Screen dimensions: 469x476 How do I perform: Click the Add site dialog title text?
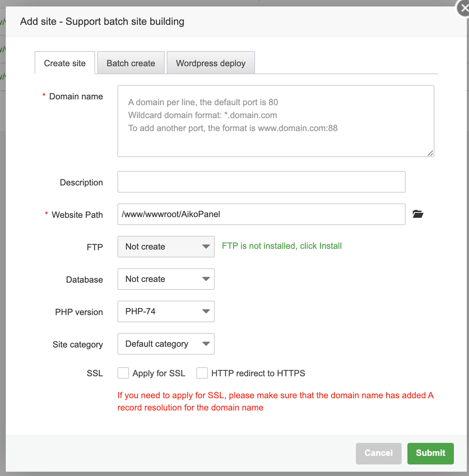pyautogui.click(x=102, y=22)
